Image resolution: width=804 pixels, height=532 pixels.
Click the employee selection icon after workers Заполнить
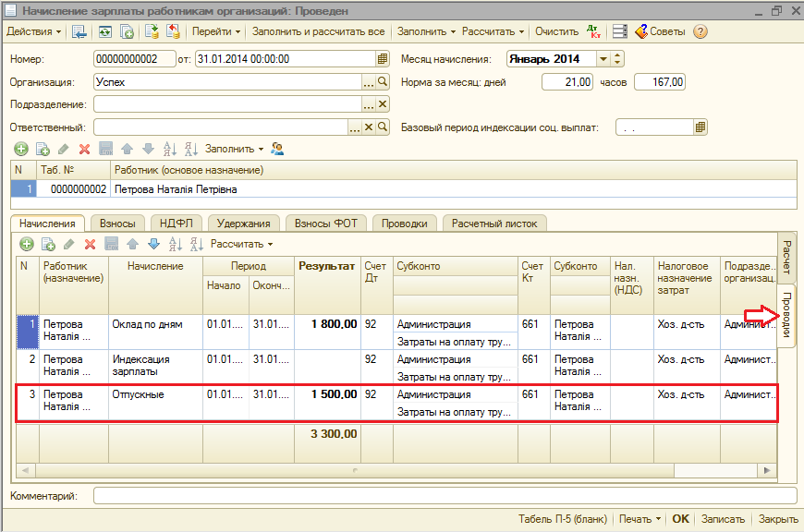tap(277, 149)
